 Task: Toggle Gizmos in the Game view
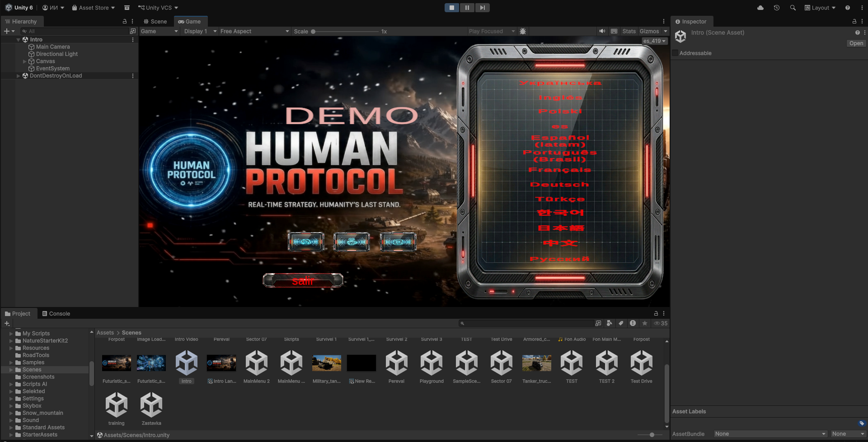point(649,31)
